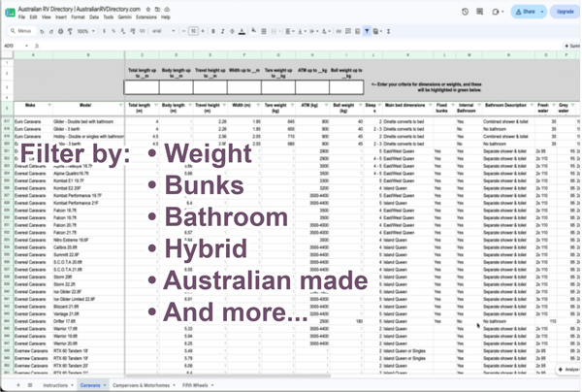Viewport: 582px width, 392px height.
Task: Format selection as percent
Action: (113, 31)
